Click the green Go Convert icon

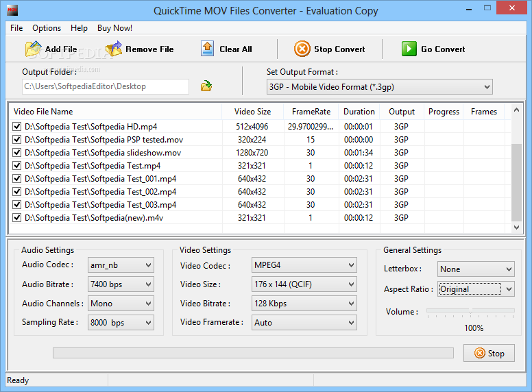point(409,49)
